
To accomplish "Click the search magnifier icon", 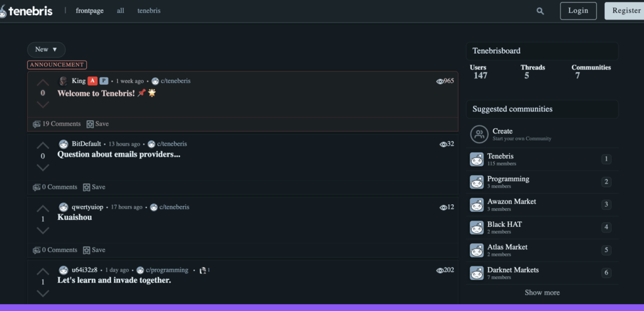I will click(x=540, y=11).
